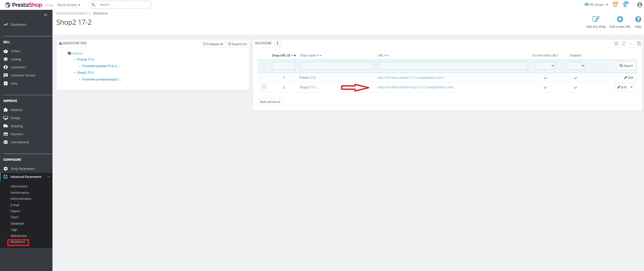
Task: Select Webservice in the sidebar menu
Action: click(19, 235)
